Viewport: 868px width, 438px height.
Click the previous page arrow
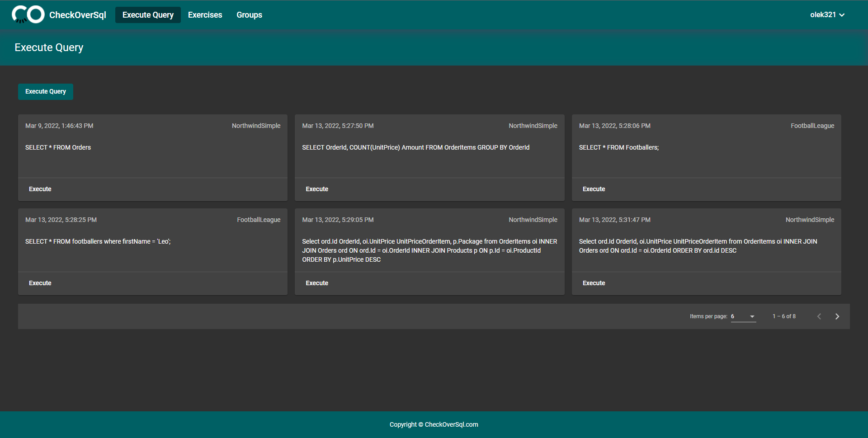(x=819, y=316)
